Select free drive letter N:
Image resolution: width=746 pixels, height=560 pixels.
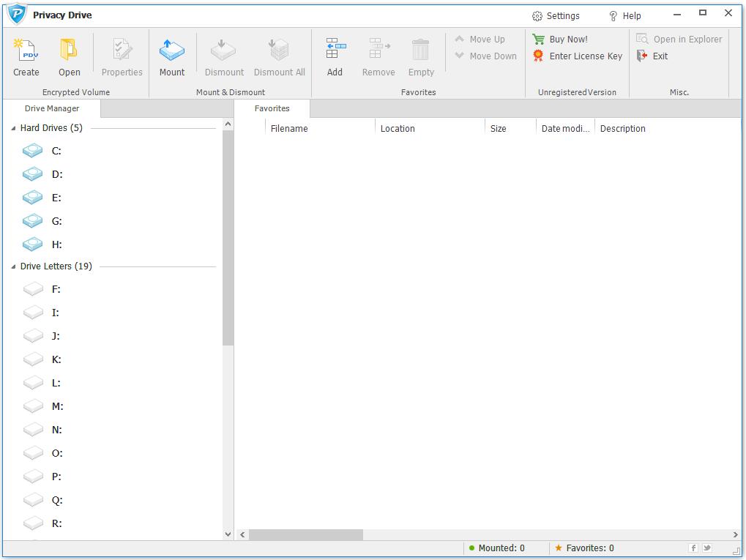coord(42,430)
